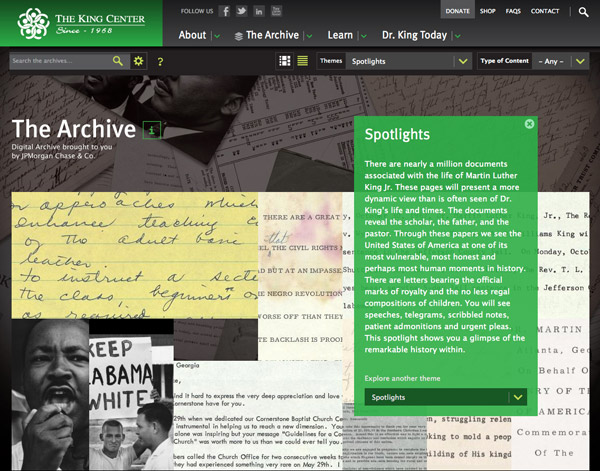Click the site search magnifier icon
600x471 pixels.
(583, 12)
